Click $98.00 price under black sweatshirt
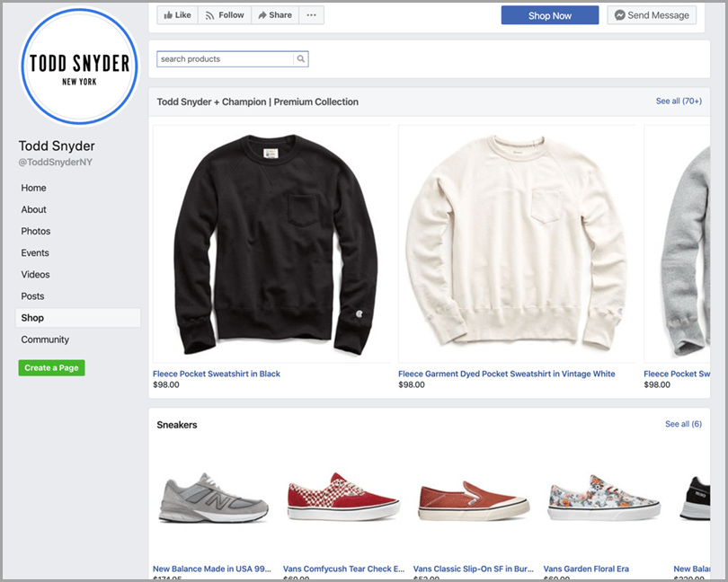 coord(165,384)
